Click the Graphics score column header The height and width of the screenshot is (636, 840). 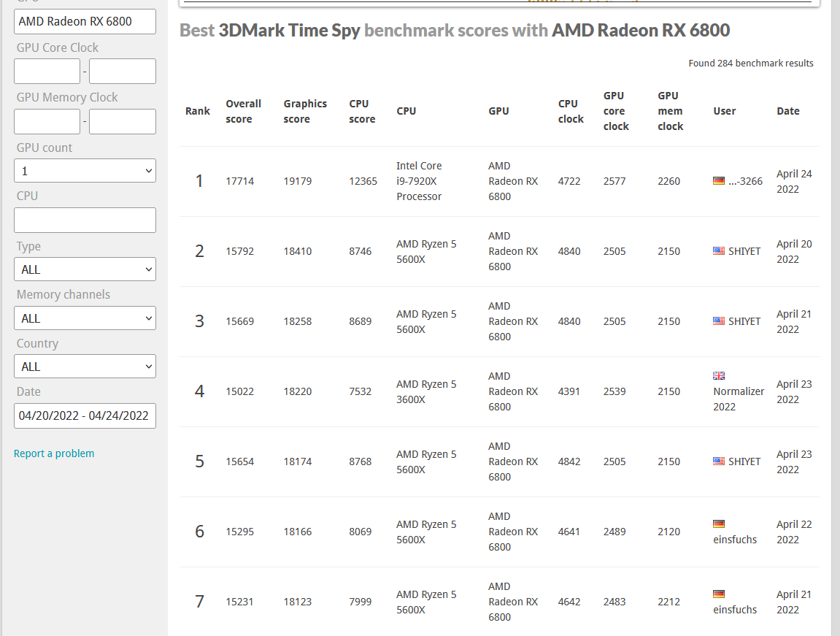(305, 111)
